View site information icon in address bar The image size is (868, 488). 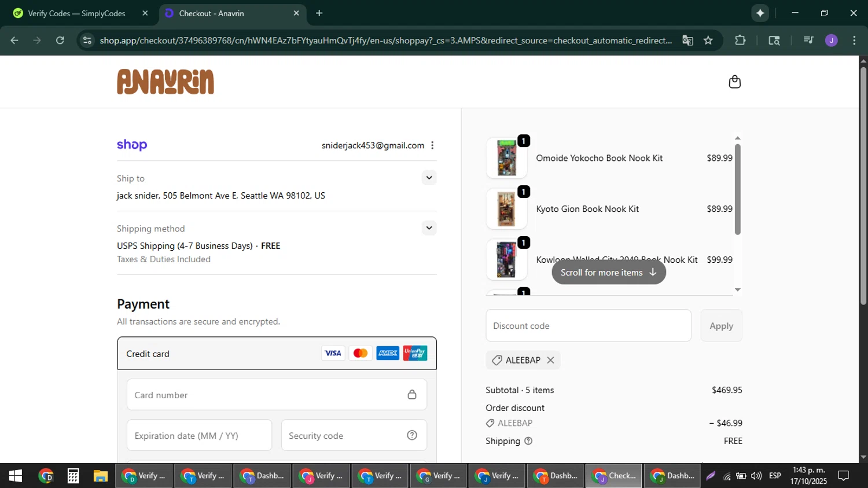[x=87, y=41]
